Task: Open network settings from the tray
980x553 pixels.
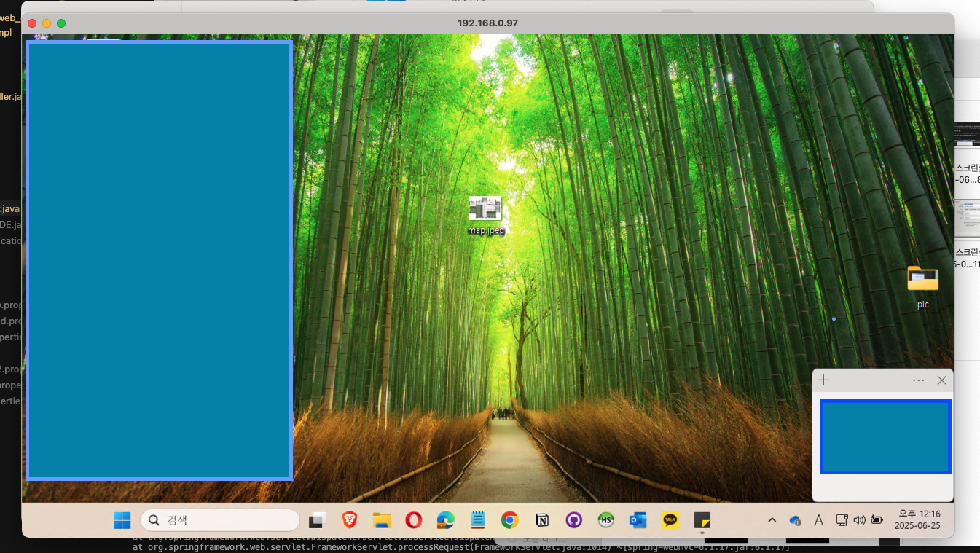Action: [842, 520]
